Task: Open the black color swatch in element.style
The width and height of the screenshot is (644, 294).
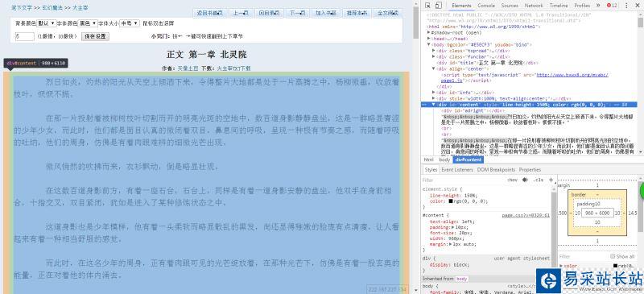Action: tap(451, 201)
